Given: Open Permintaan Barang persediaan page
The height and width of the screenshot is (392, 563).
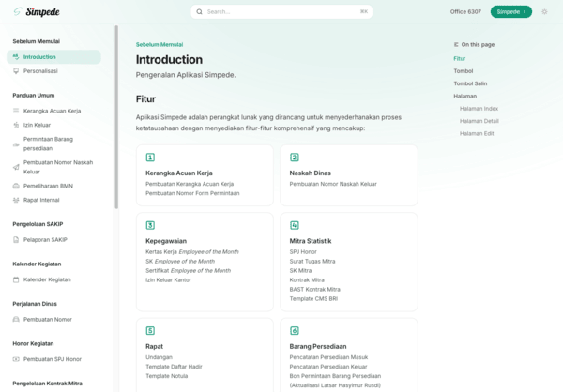Looking at the screenshot, I should (52, 143).
